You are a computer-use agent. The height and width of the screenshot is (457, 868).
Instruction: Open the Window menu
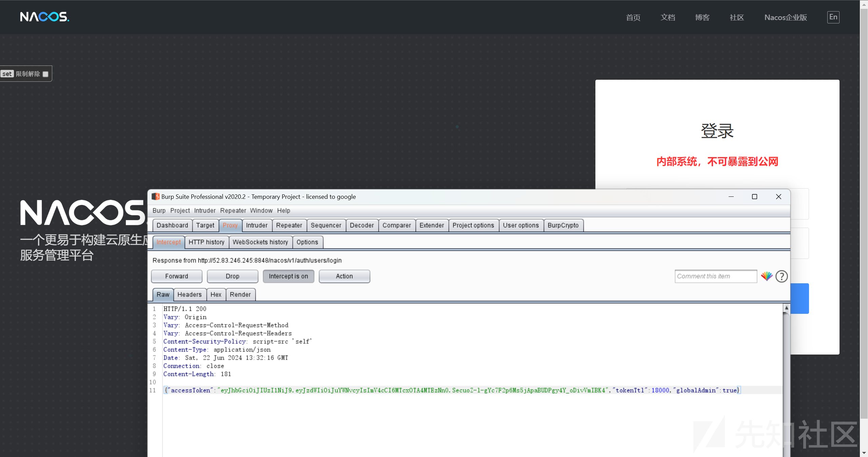[x=261, y=210]
